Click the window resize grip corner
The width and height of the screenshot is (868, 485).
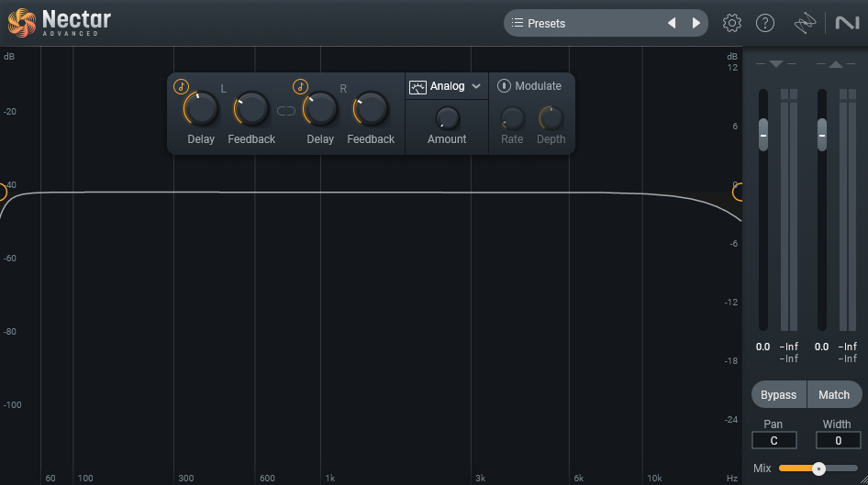863,480
